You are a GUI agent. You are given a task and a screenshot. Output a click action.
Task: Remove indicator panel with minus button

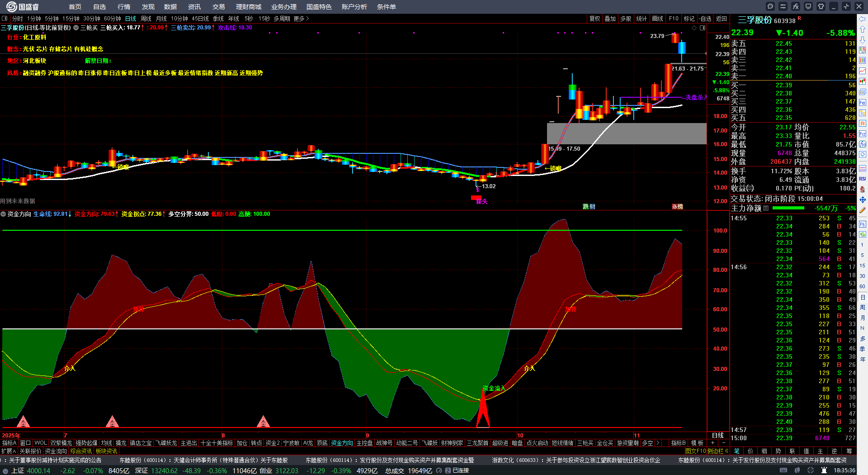tap(724, 443)
